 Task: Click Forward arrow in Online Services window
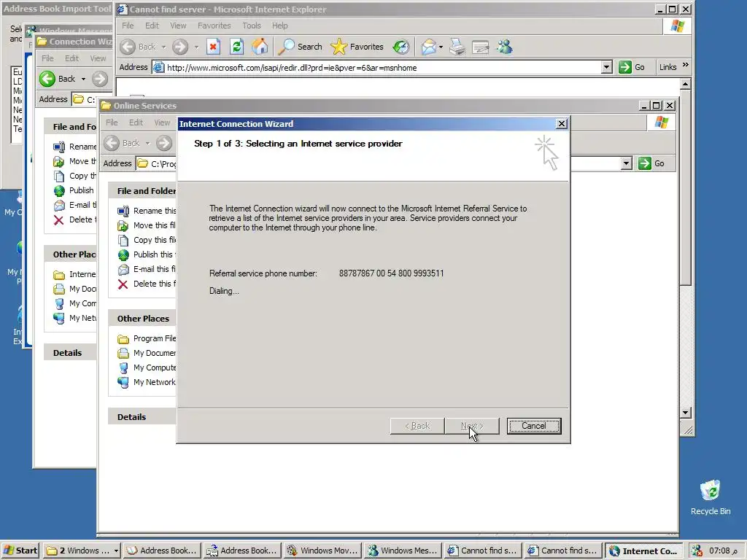[164, 143]
